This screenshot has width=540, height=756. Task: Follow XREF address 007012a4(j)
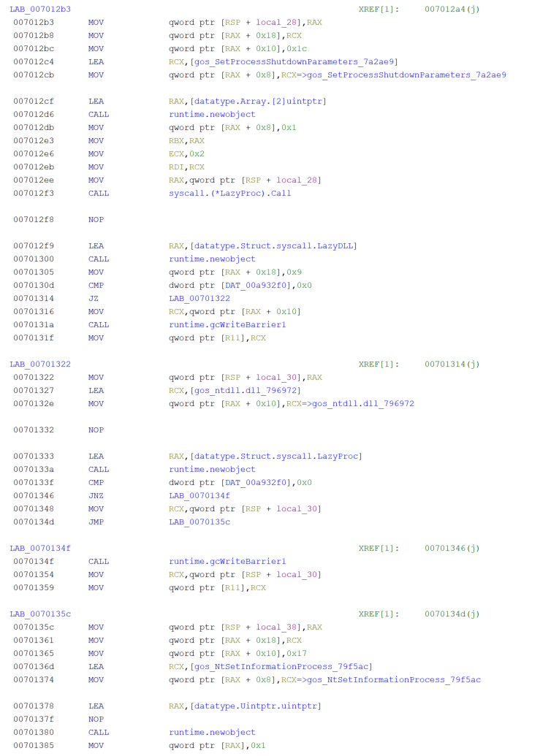pos(452,9)
